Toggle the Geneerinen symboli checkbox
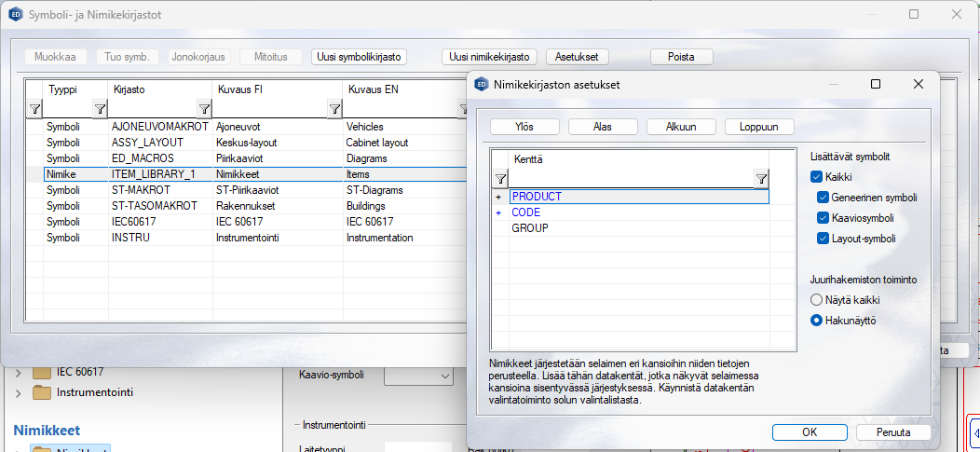 823,198
